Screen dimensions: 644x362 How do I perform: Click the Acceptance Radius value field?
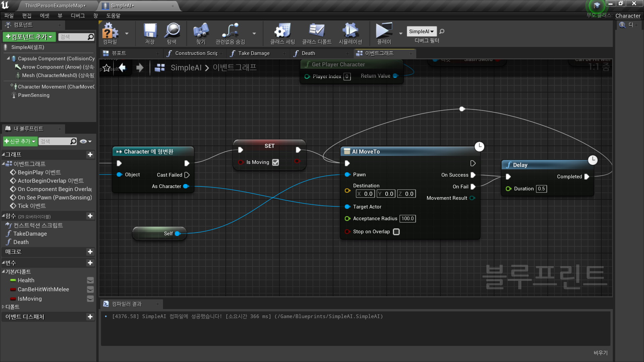[x=408, y=219]
